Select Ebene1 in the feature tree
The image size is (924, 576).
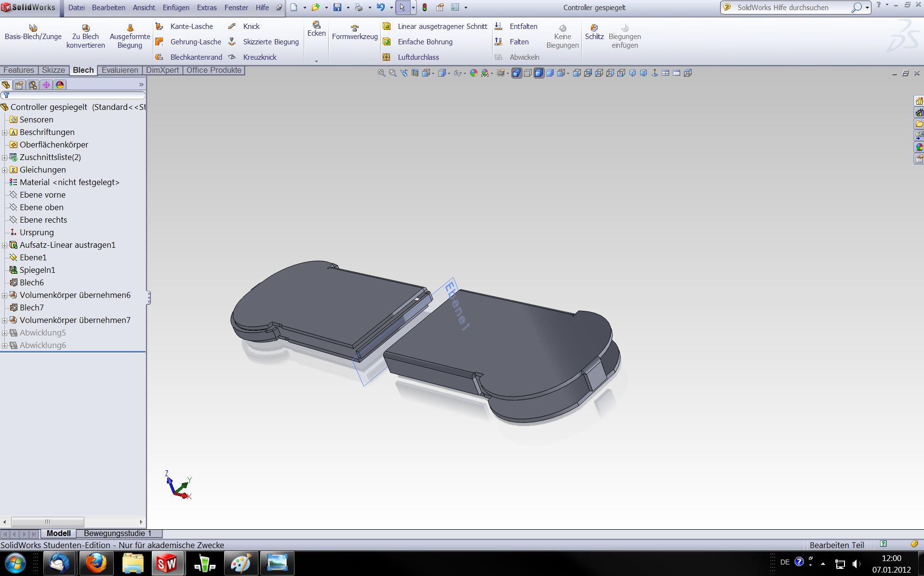point(33,257)
